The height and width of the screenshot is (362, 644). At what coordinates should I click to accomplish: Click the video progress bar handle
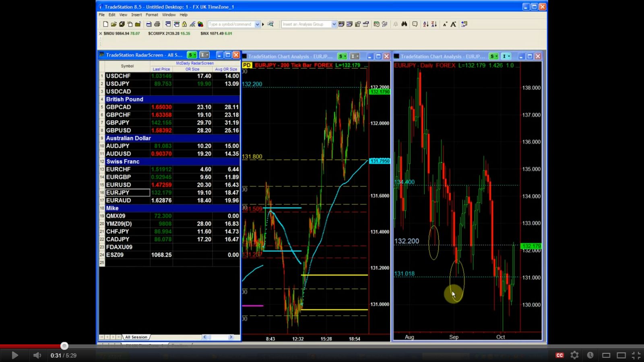[x=64, y=346]
